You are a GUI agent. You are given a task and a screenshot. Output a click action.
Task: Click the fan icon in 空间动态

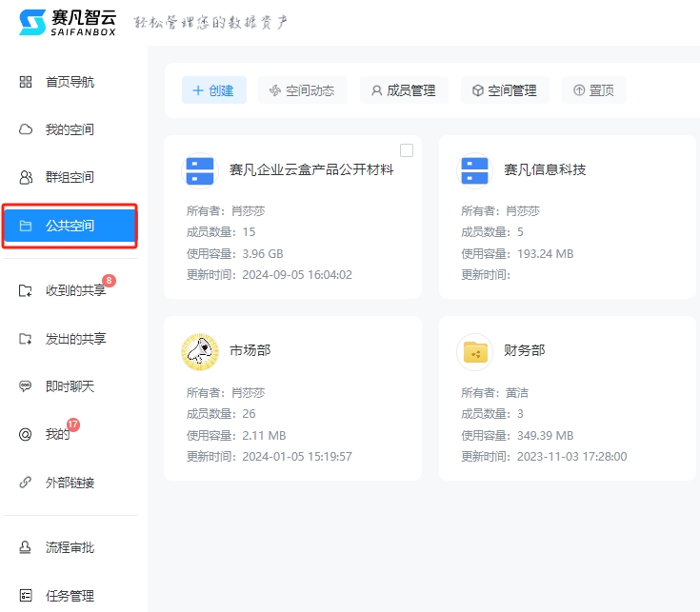click(275, 90)
